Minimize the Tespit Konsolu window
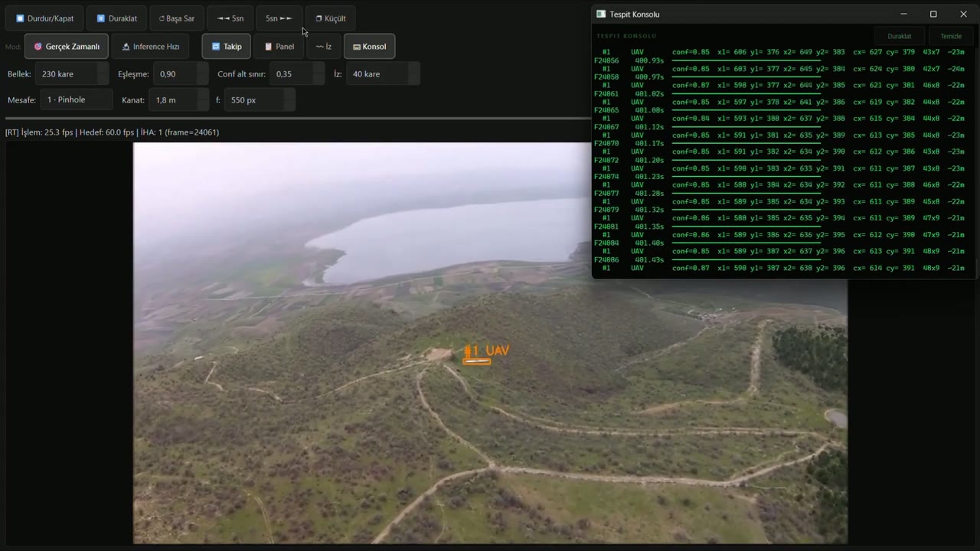Image resolution: width=980 pixels, height=551 pixels. click(903, 14)
